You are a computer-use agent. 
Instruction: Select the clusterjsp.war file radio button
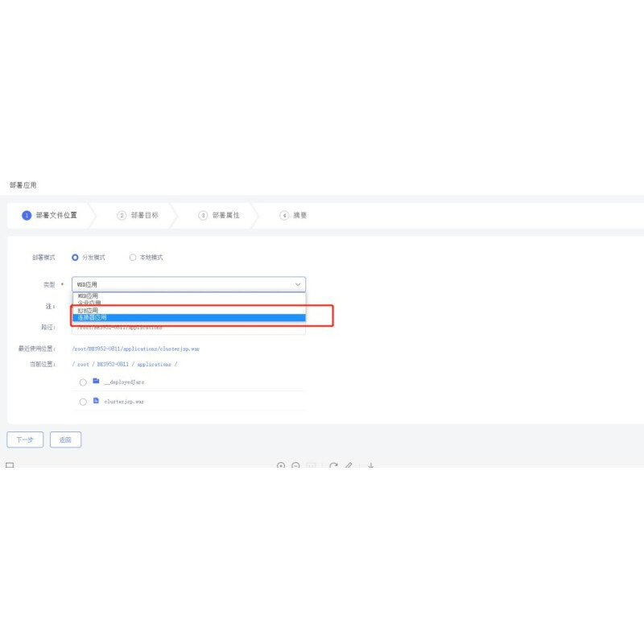[x=83, y=402]
